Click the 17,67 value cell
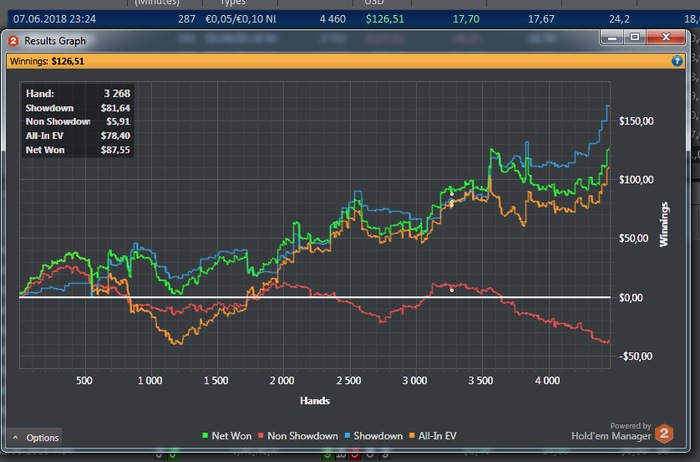Image resolution: width=700 pixels, height=462 pixels. 541,19
